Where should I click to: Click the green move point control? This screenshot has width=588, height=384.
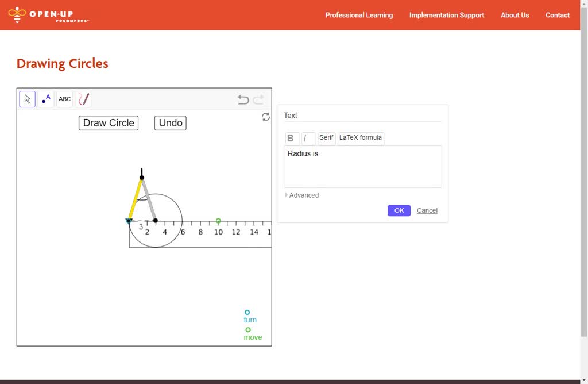[247, 328]
